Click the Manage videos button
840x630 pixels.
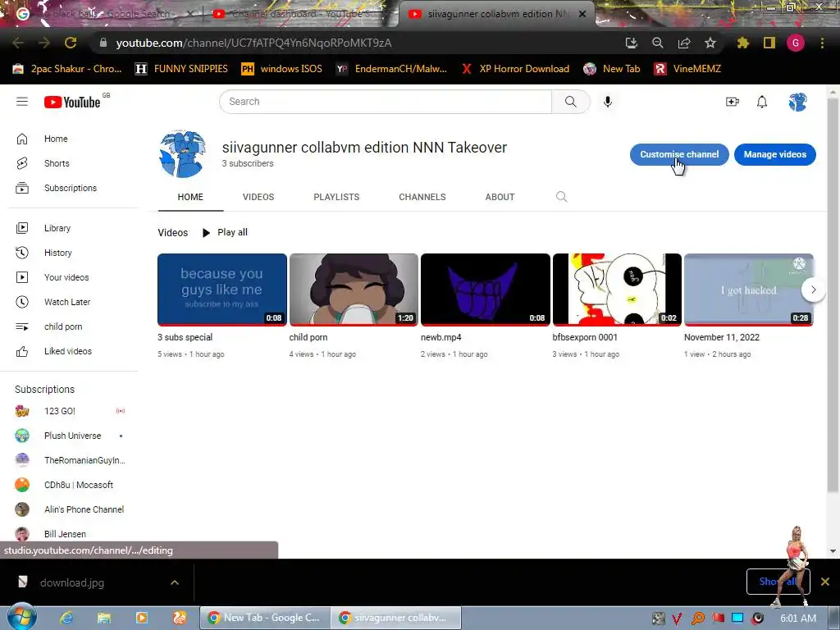[x=774, y=154]
